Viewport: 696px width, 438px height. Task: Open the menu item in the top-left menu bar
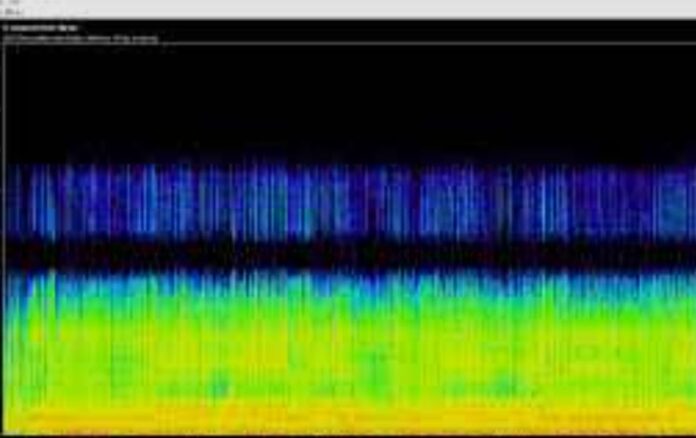[9, 10]
